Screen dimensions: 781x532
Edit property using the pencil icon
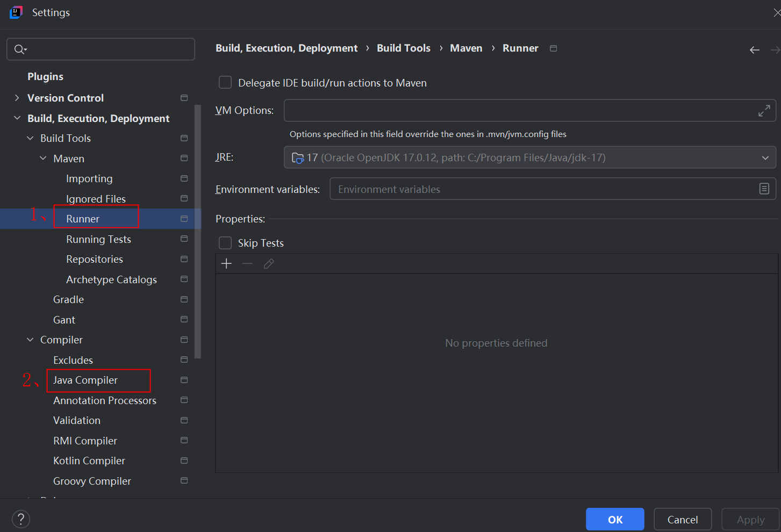(x=269, y=263)
